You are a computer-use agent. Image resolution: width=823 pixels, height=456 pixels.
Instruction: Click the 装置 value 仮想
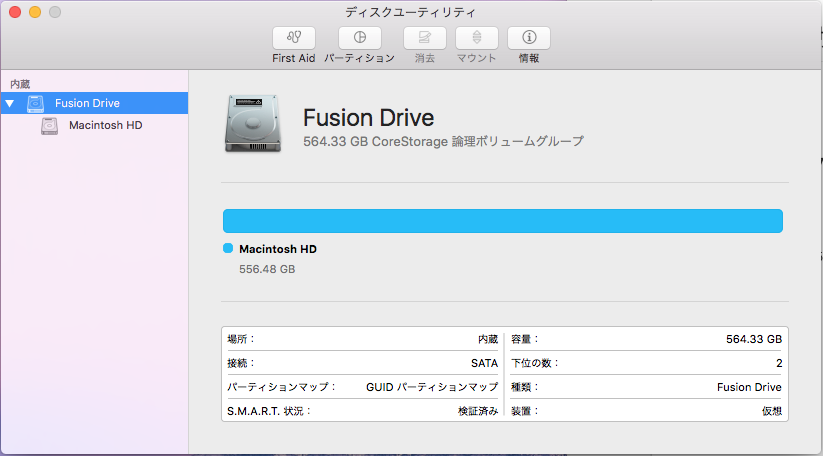[772, 411]
